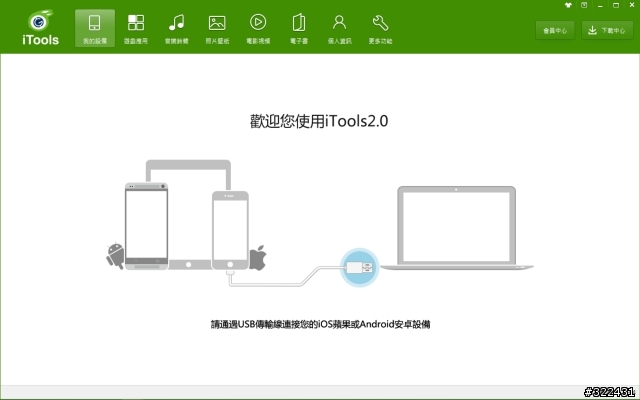Open the 音樂鈴聲 music and ringtones section
Screen dimensions: 640x400
click(x=176, y=28)
